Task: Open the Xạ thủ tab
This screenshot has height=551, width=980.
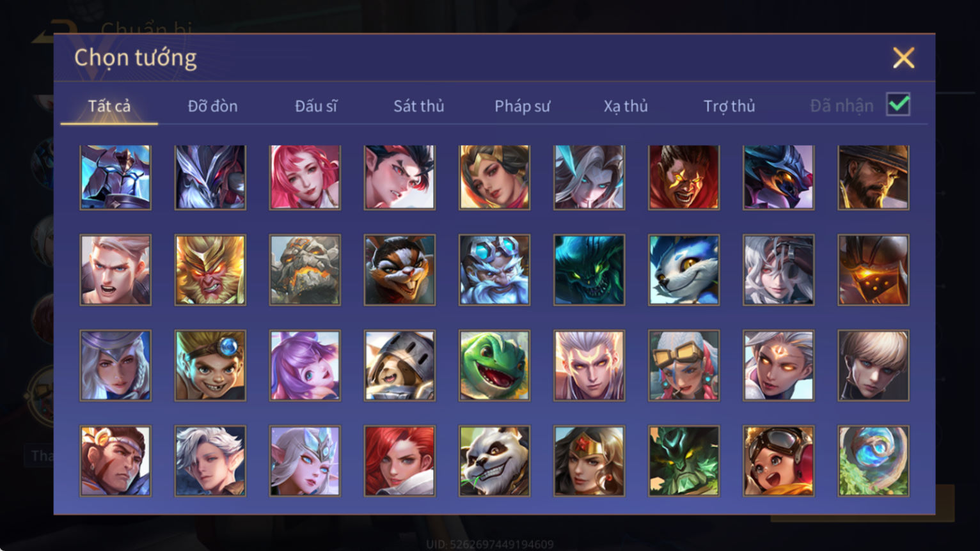Action: coord(626,106)
